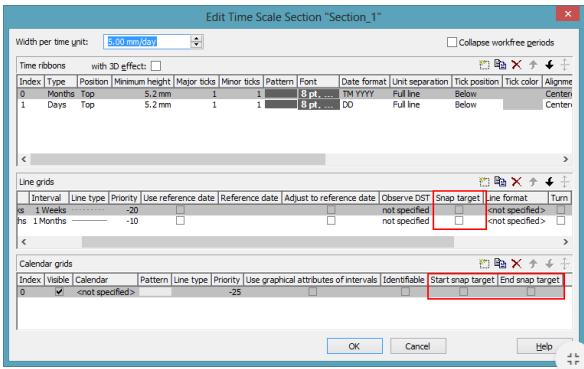
Task: Click Tick color cell of Months ribbon
Action: click(x=523, y=94)
